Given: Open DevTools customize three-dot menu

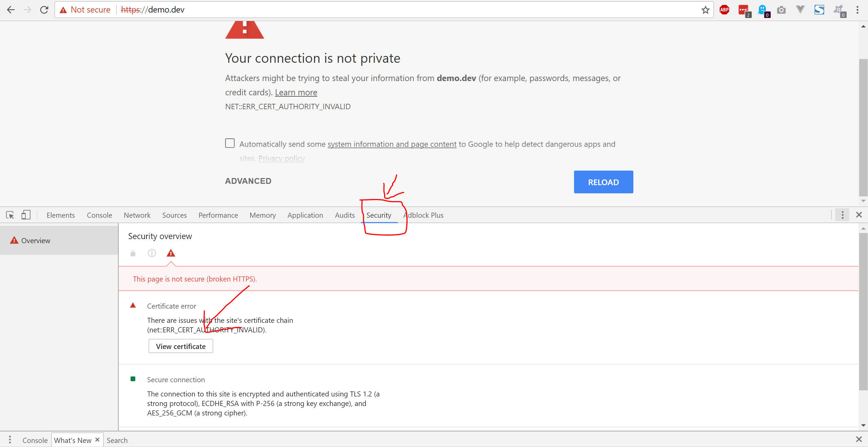Looking at the screenshot, I should [x=843, y=215].
